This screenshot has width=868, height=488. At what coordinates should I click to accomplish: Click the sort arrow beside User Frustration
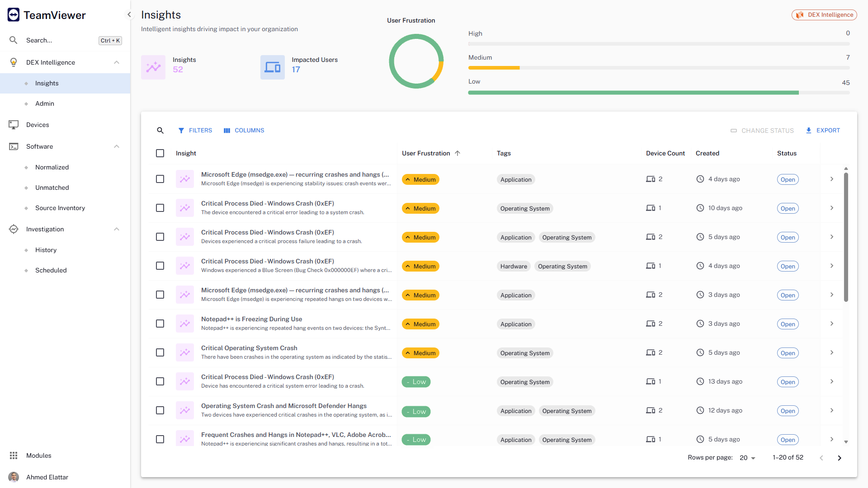pyautogui.click(x=458, y=153)
